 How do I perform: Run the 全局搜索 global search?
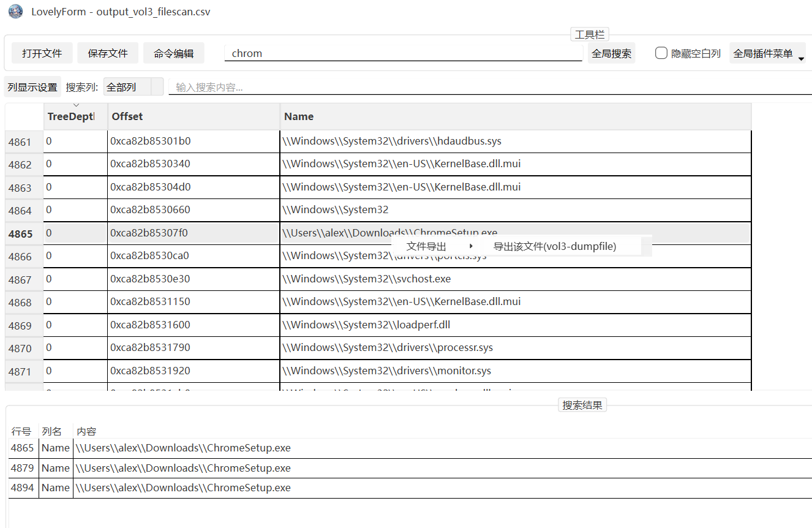click(x=612, y=53)
